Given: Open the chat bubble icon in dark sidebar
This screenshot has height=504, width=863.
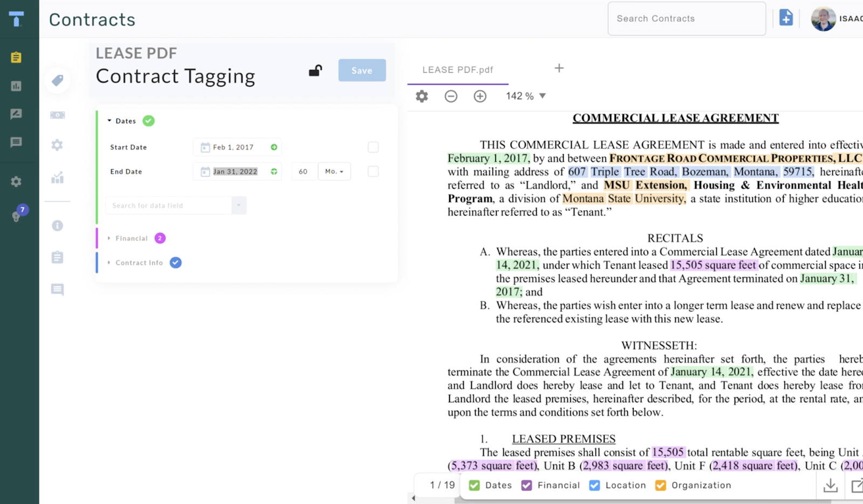Looking at the screenshot, I should 16,142.
